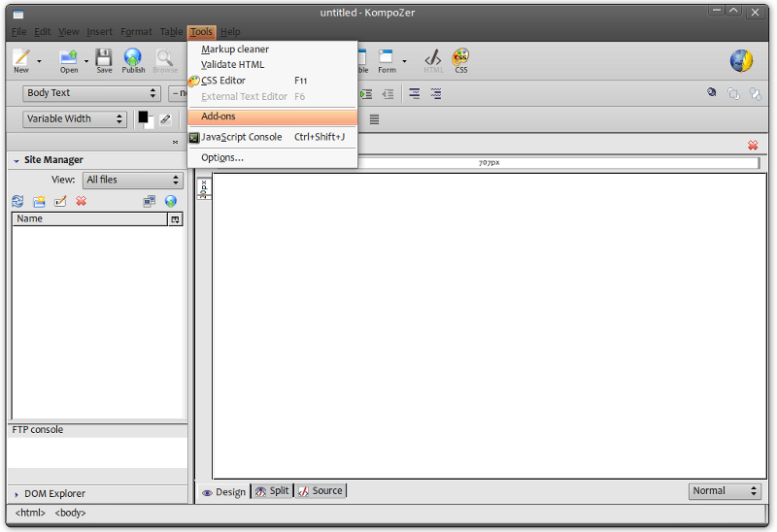Open the dropdown arrow next to New

pos(39,61)
